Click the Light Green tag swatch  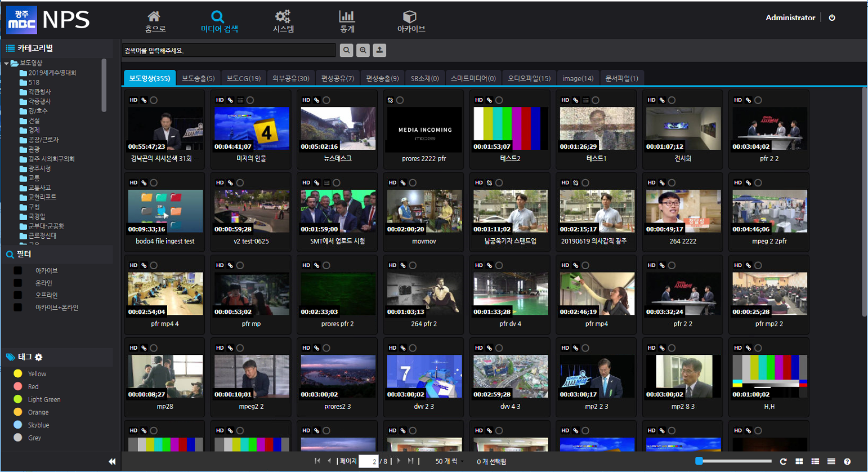point(18,399)
